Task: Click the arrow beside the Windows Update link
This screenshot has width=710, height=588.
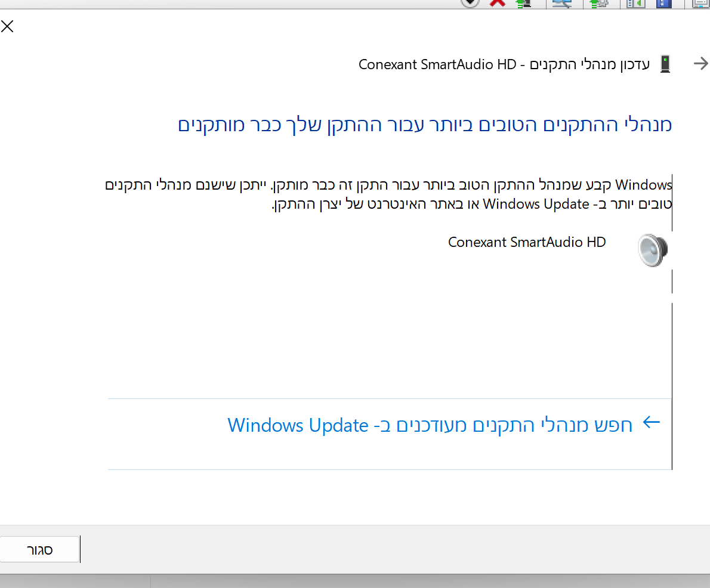Action: (x=652, y=423)
